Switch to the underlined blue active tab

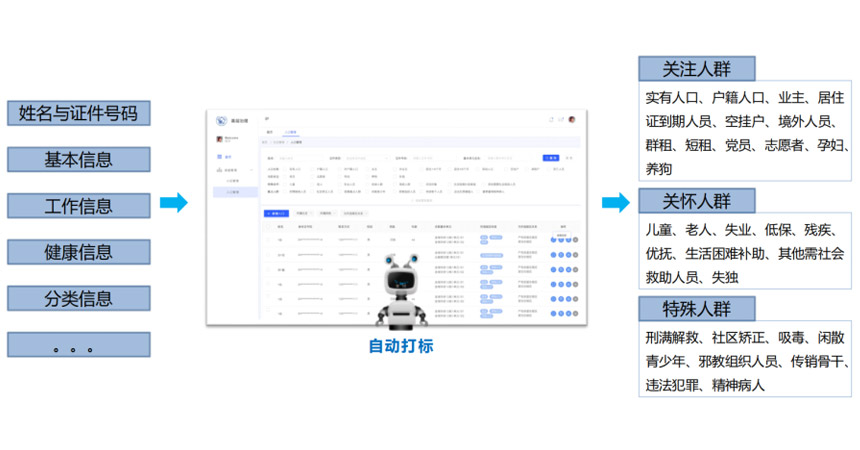(x=291, y=131)
